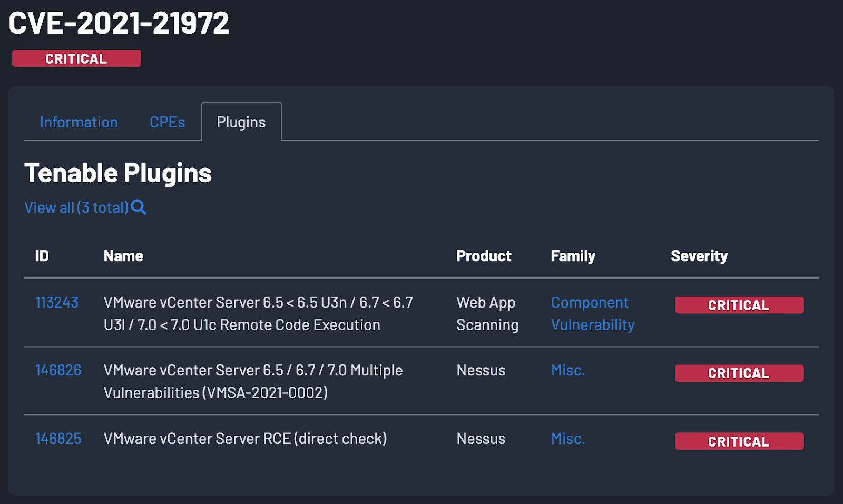Screen dimensions: 843x504
Task: Click the Severity column header
Action: tap(699, 256)
